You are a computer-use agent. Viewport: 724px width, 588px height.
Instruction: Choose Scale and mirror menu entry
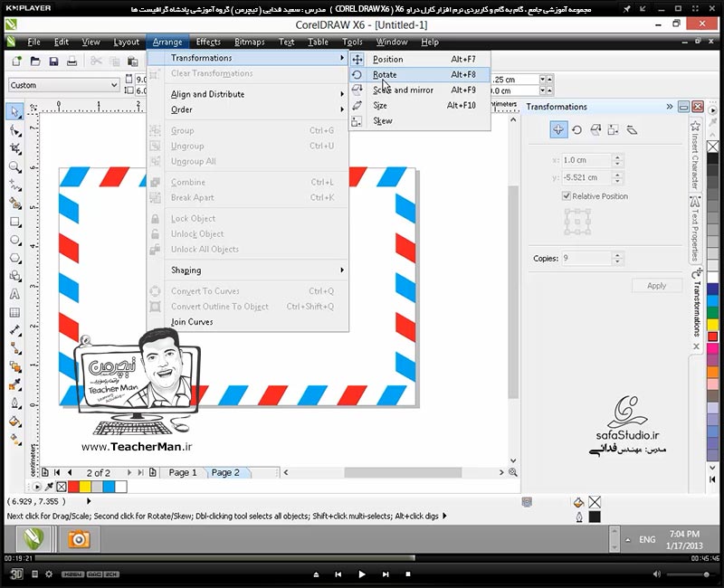tap(419, 90)
